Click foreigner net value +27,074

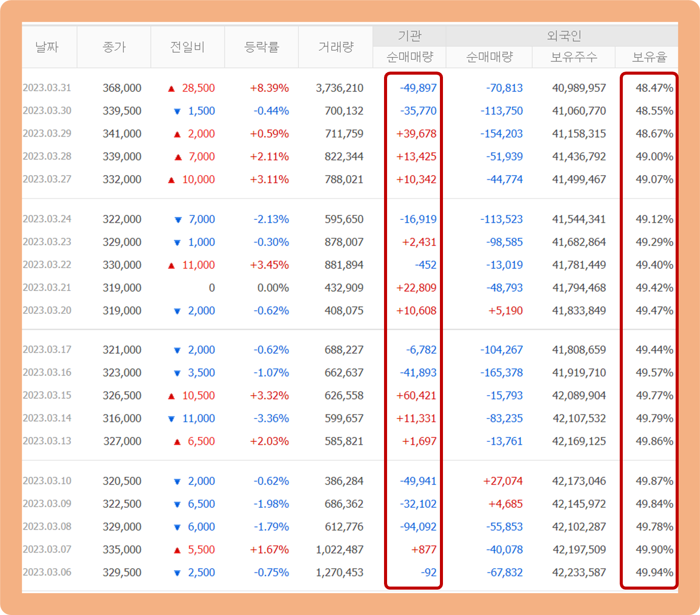(x=503, y=481)
